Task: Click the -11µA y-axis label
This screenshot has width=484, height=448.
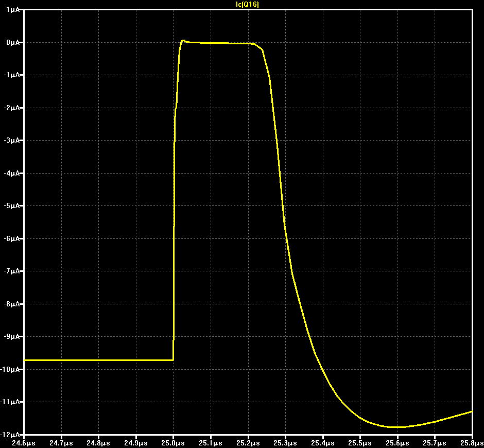Action: [x=10, y=402]
